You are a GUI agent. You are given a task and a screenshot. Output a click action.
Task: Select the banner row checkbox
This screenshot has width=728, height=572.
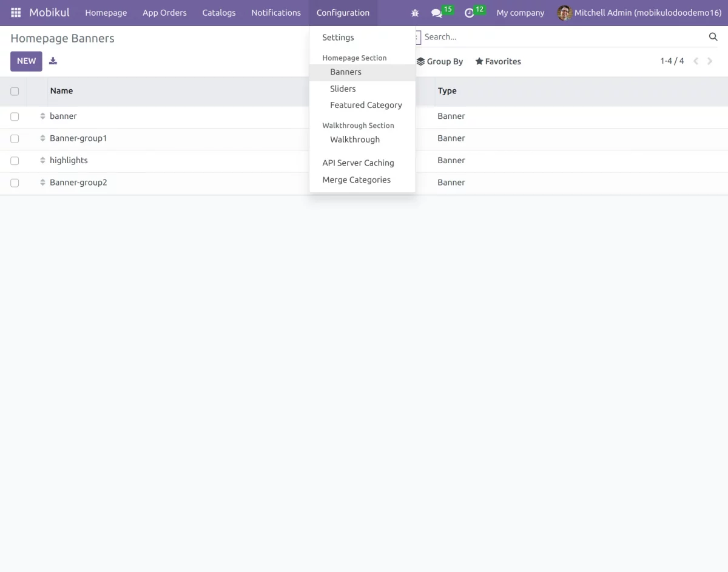(x=14, y=116)
